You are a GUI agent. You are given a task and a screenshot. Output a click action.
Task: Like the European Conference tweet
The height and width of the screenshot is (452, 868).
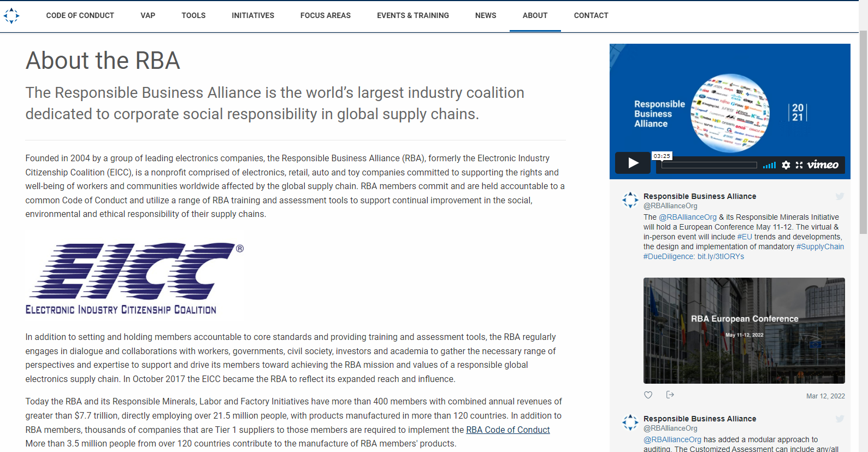(x=648, y=395)
